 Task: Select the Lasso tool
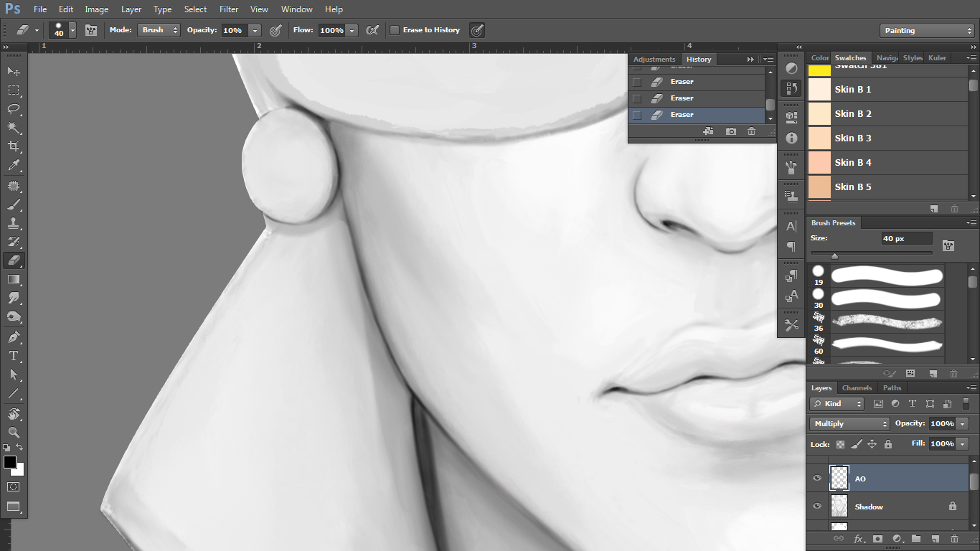click(x=14, y=109)
